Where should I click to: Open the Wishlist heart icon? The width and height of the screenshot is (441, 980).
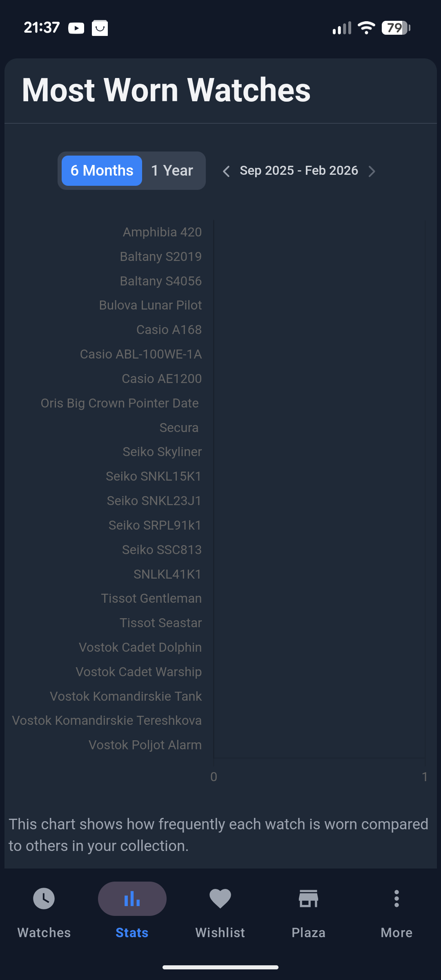[x=220, y=899]
